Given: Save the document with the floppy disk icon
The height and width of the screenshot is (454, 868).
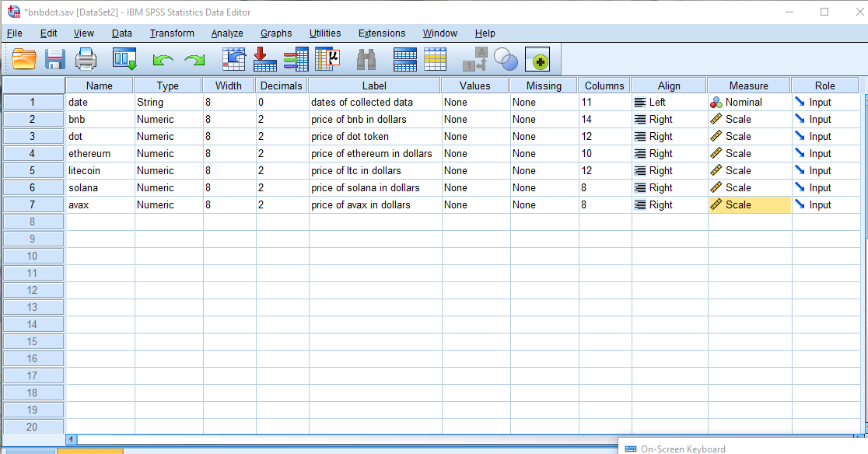Looking at the screenshot, I should pos(54,58).
